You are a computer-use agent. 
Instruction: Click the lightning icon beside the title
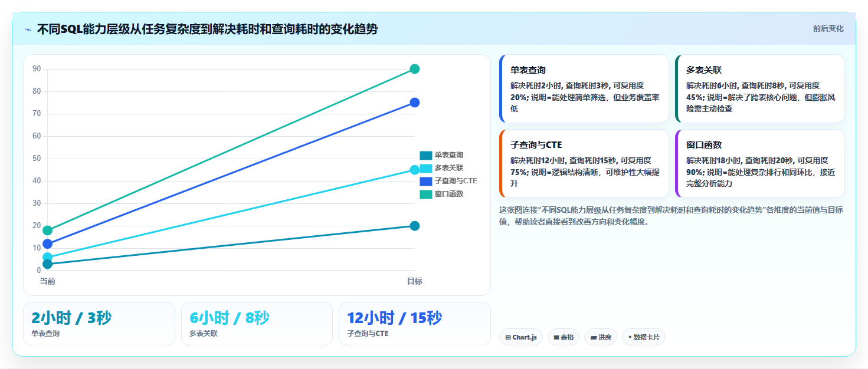[28, 29]
